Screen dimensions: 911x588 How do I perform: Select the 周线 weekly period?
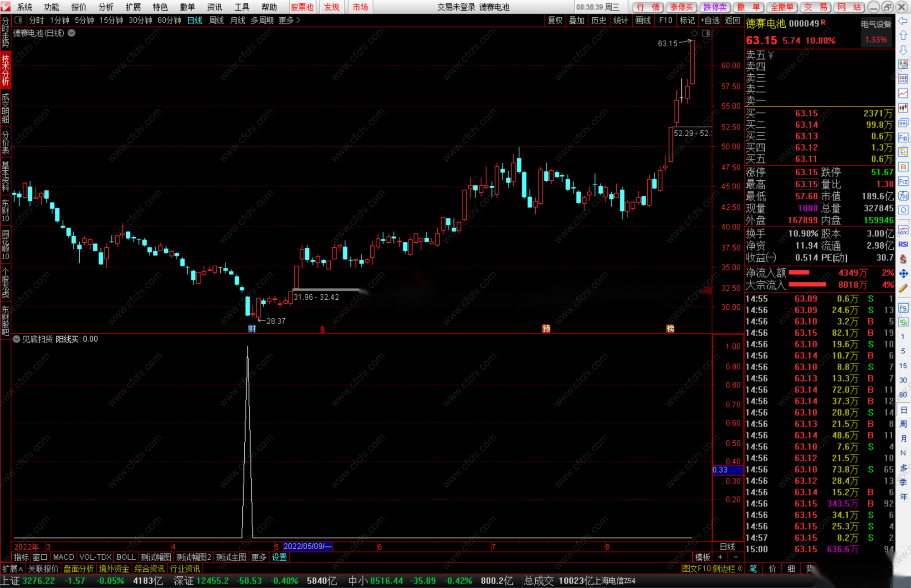point(216,20)
